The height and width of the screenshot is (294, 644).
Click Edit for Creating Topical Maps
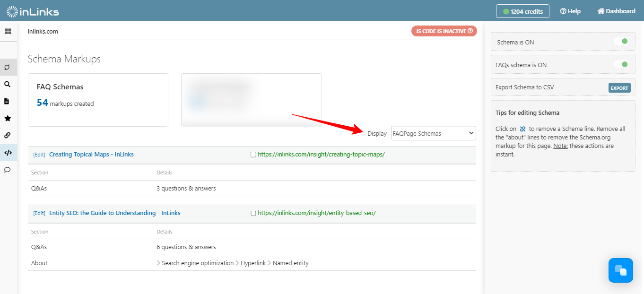click(39, 155)
